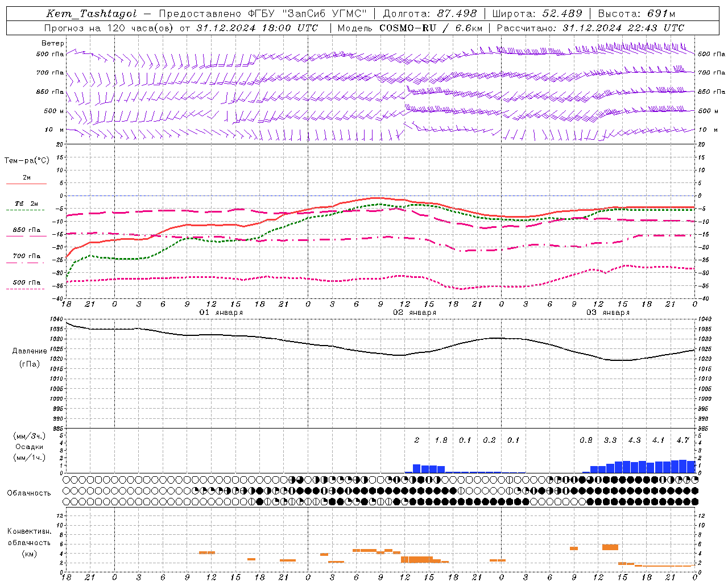Click the 0.8 precipitation total value
This screenshot has height=582, width=728.
pyautogui.click(x=586, y=440)
